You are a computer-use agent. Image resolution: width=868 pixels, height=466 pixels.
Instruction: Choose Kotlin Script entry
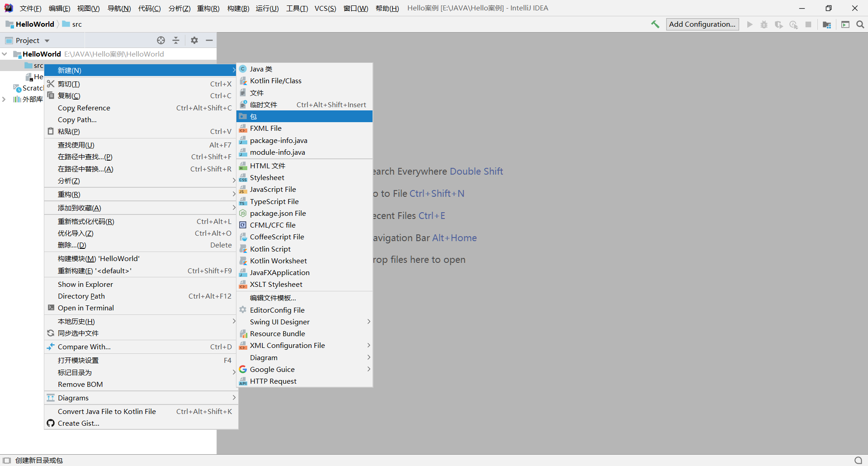coord(305,249)
